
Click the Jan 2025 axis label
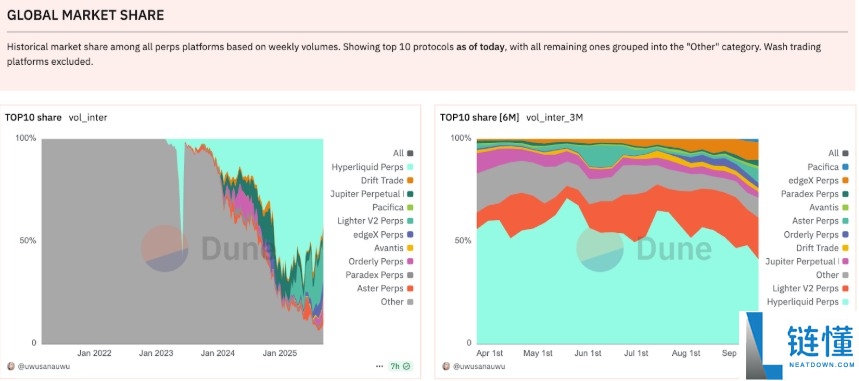pos(281,353)
